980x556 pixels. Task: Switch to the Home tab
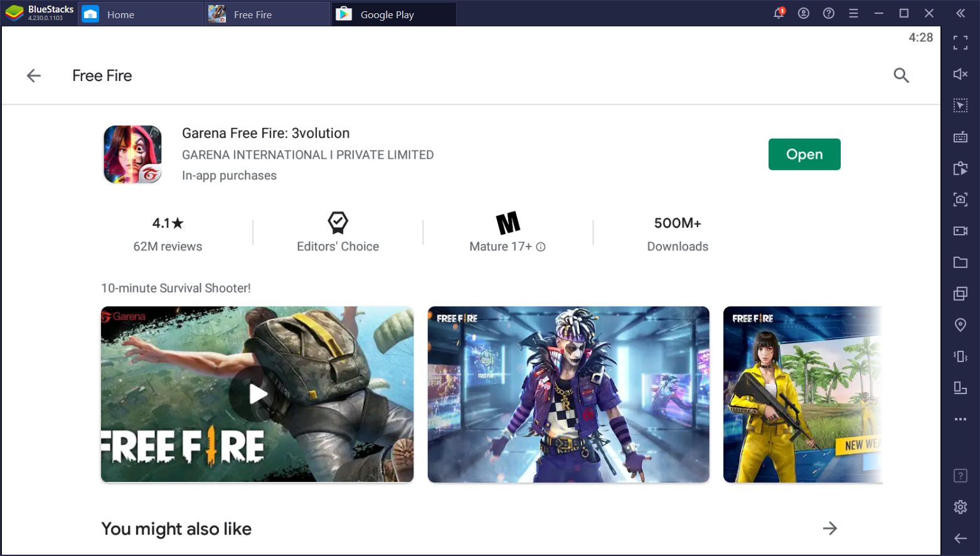point(141,14)
